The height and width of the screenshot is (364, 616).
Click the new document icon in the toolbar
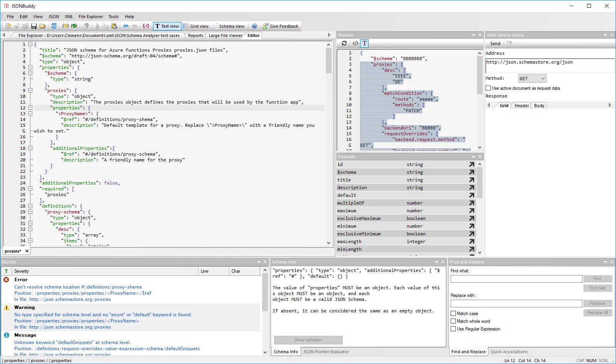point(8,26)
